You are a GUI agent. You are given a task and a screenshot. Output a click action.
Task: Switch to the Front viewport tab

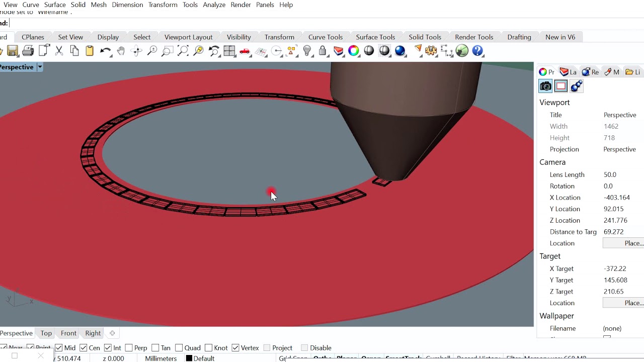click(68, 333)
